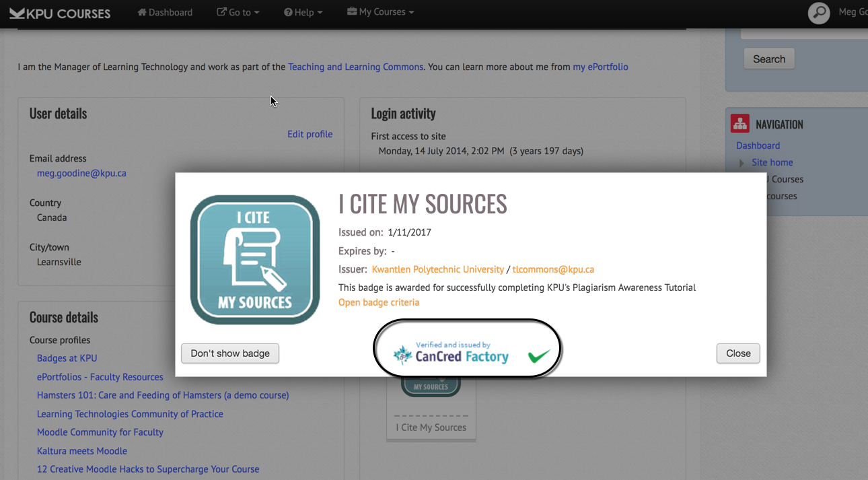Open the Teaching and Learning Commons link

tap(355, 67)
